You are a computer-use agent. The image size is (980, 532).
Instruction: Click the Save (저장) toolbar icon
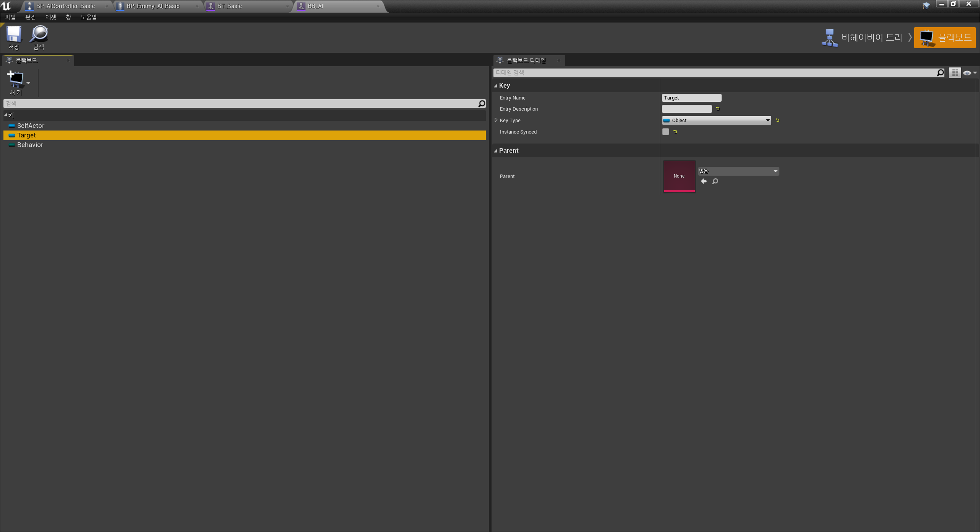[14, 34]
